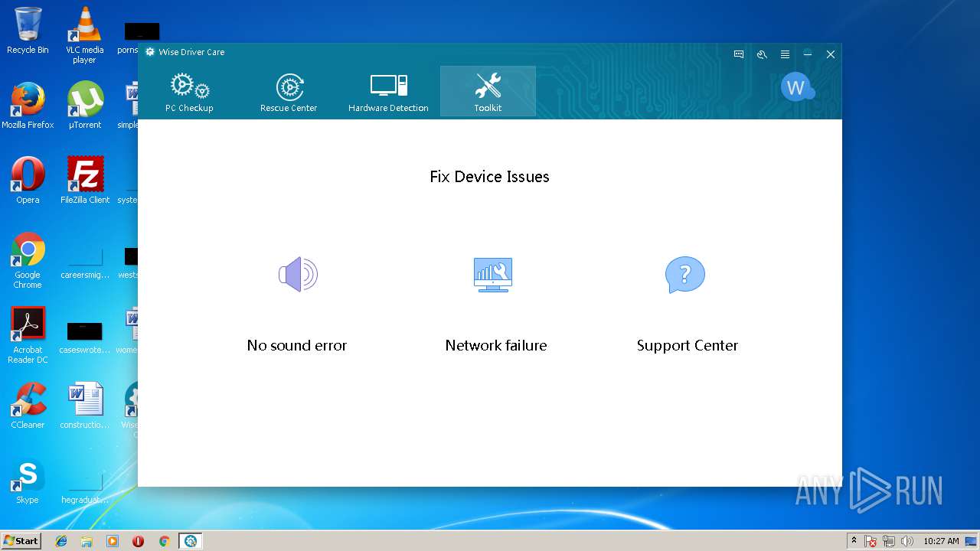Select the Toolkit tab

pos(488,92)
